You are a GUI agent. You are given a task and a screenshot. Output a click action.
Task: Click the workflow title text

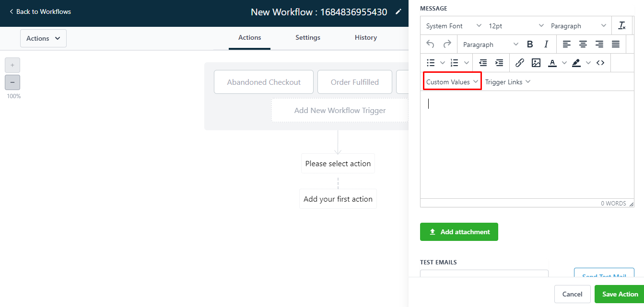point(319,12)
